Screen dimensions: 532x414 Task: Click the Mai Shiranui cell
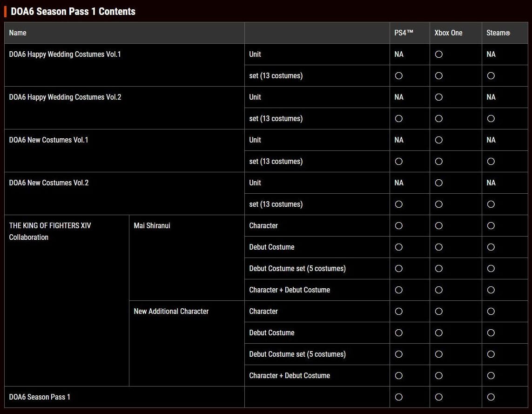[x=152, y=226]
